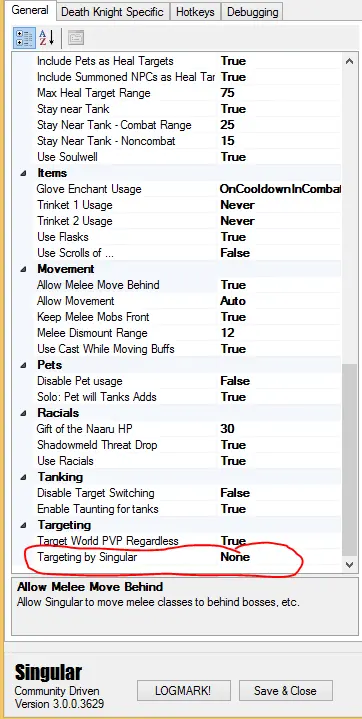
Task: Collapse the Movement category
Action: [x=23, y=269]
